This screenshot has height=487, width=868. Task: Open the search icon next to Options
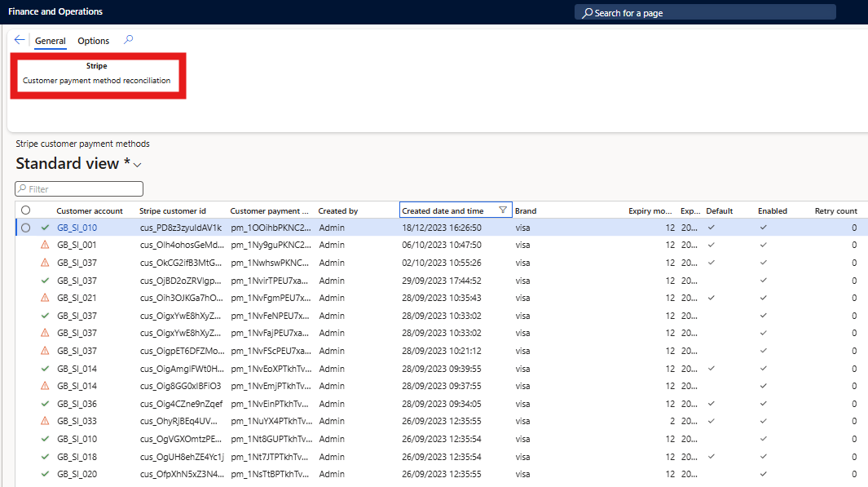point(129,40)
